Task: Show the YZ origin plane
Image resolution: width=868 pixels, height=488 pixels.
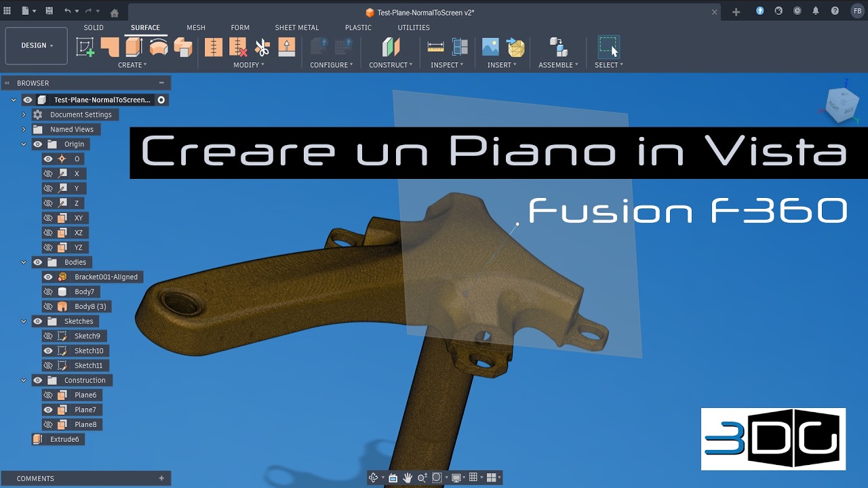Action: tap(48, 247)
